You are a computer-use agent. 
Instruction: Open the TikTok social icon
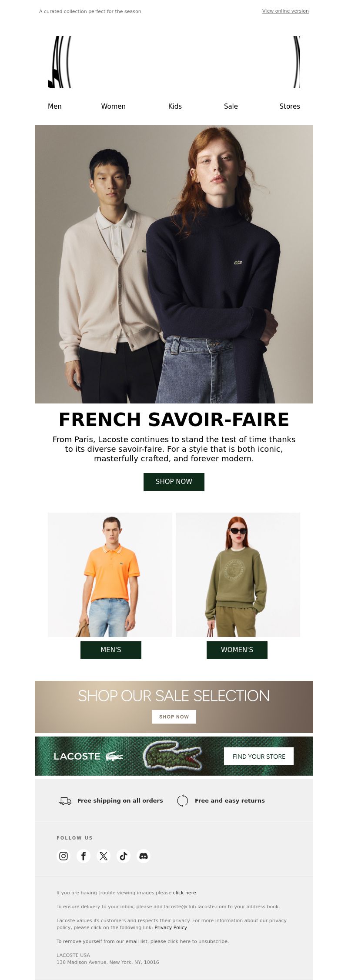click(x=124, y=856)
